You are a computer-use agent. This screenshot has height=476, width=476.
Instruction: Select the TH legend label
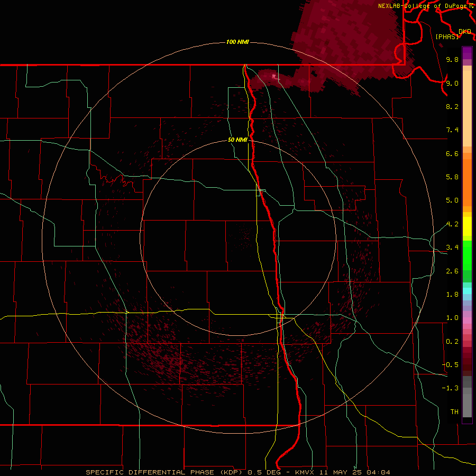click(x=454, y=412)
